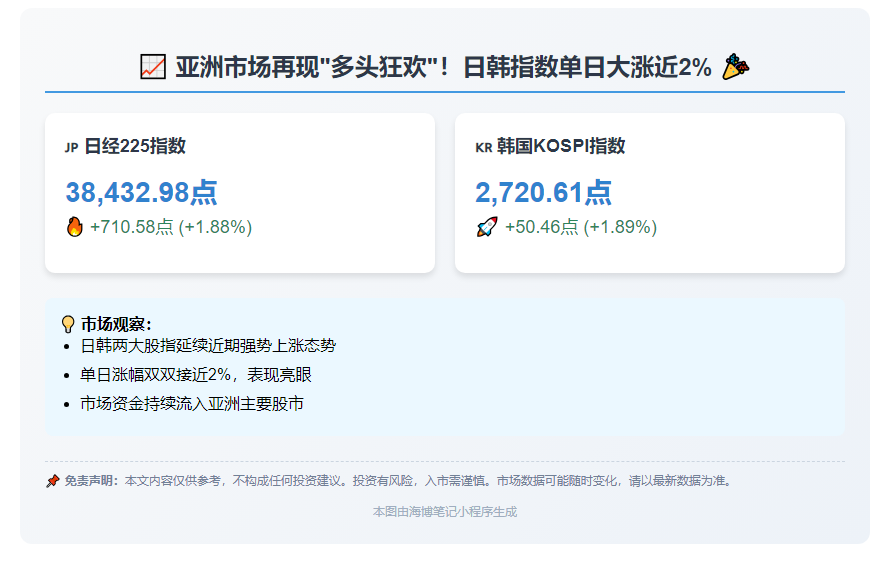Image resolution: width=890 pixels, height=576 pixels.
Task: Click the rising chart emoji in title
Action: pos(153,68)
